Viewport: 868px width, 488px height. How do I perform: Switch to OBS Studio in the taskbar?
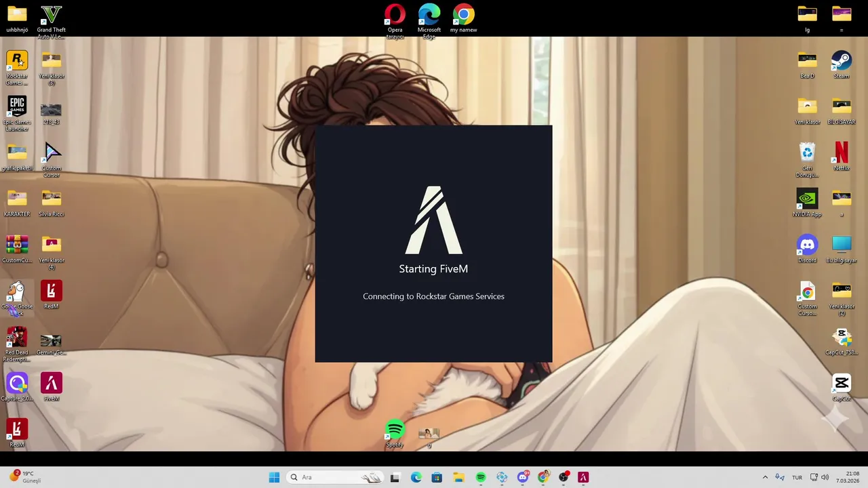click(x=563, y=477)
